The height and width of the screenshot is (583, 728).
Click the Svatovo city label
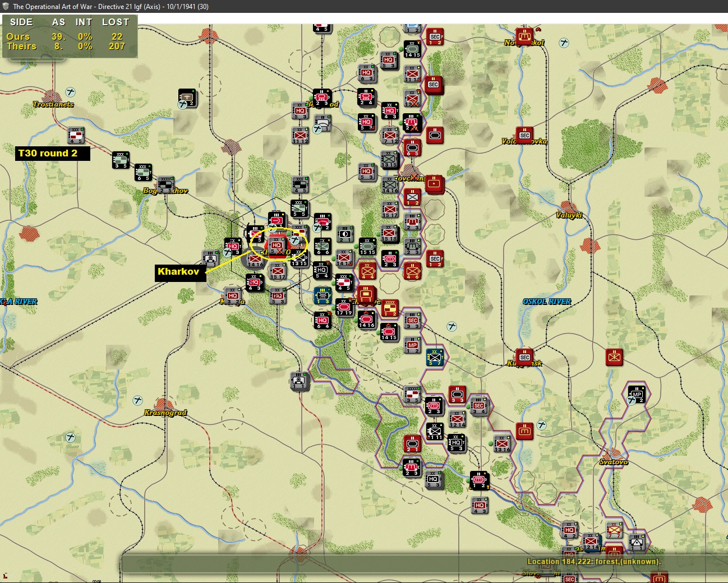coord(614,462)
